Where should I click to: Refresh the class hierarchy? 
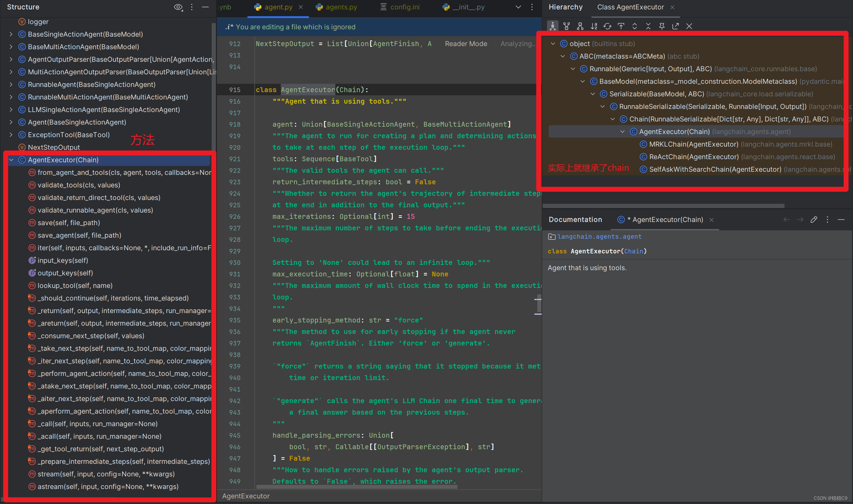tap(607, 26)
